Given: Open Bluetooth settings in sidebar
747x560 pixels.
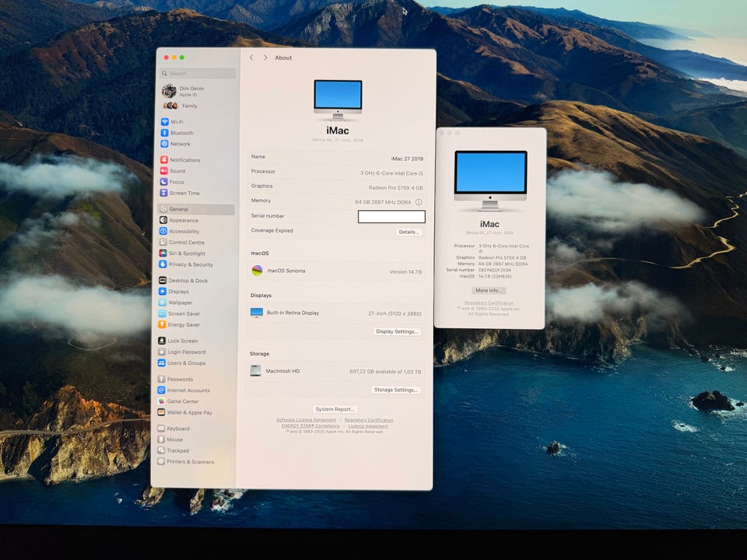Looking at the screenshot, I should [177, 133].
